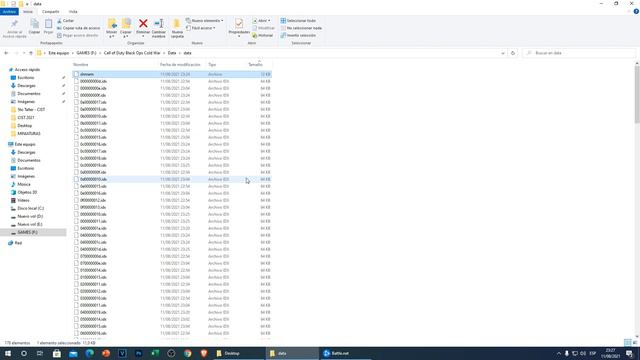Image resolution: width=640 pixels, height=360 pixels.
Task: Click the Historial button
Action: (x=263, y=35)
